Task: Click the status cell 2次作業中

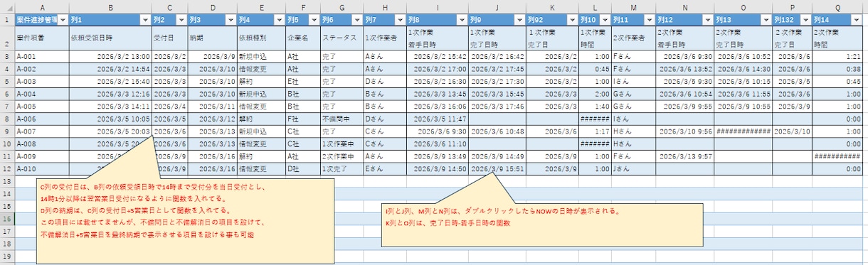Action: point(341,156)
